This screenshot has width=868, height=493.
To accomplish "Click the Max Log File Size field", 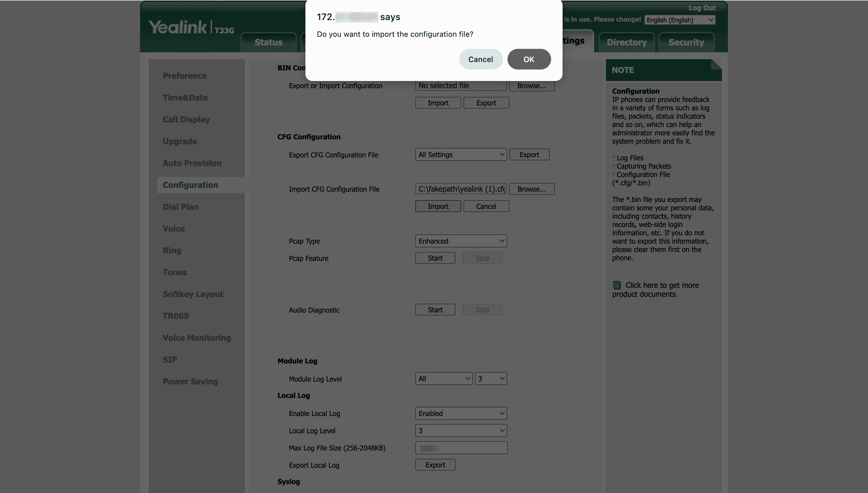I will click(x=461, y=448).
